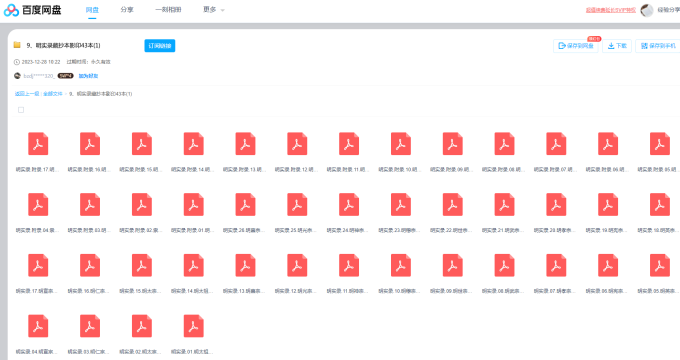680x360 pixels.
Task: Open PDF 明实录 16 in third row
Action: click(x=90, y=265)
